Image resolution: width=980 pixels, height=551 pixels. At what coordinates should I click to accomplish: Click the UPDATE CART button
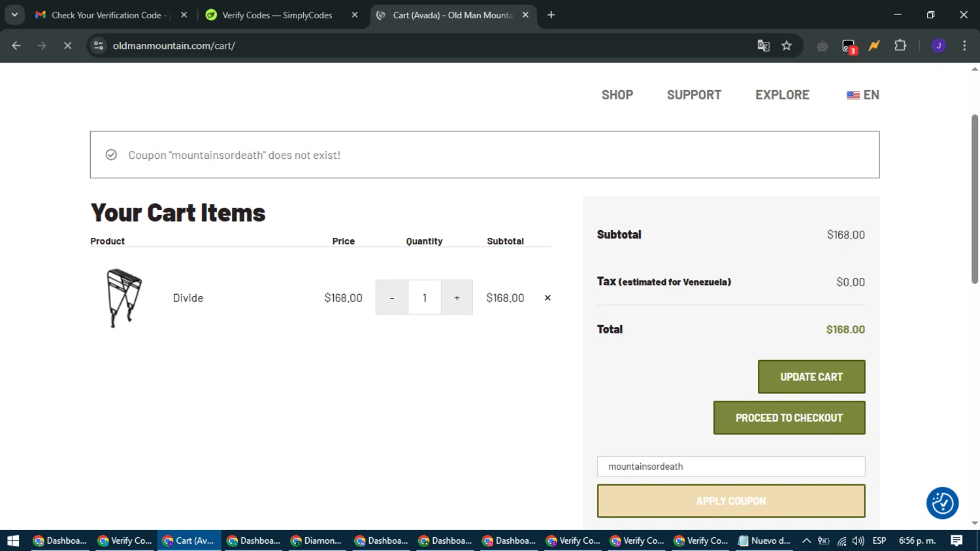pos(811,376)
